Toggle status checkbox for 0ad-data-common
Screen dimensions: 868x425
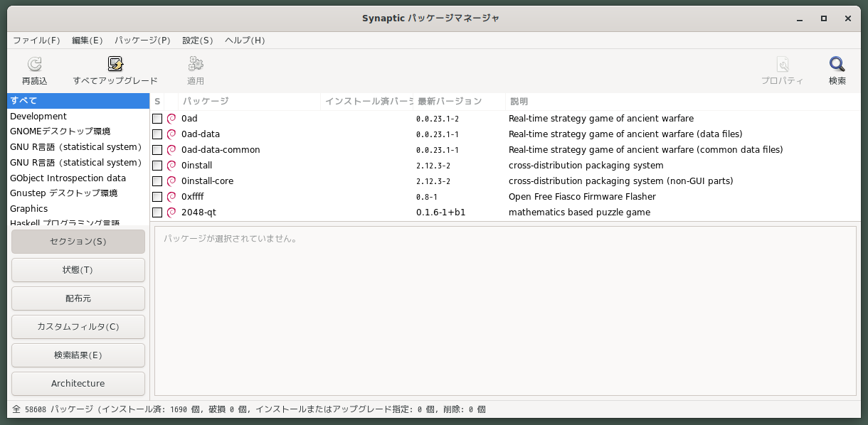pos(157,150)
